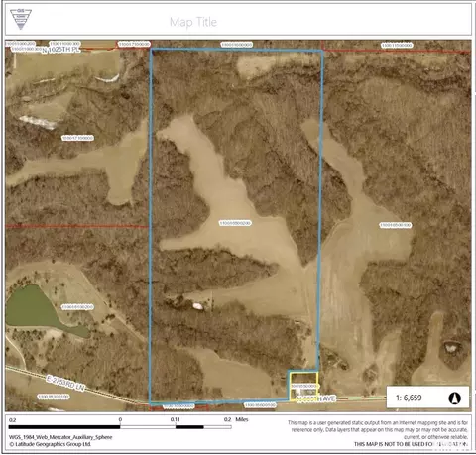Click the north arrow compass icon
476x455 pixels.
pyautogui.click(x=454, y=398)
